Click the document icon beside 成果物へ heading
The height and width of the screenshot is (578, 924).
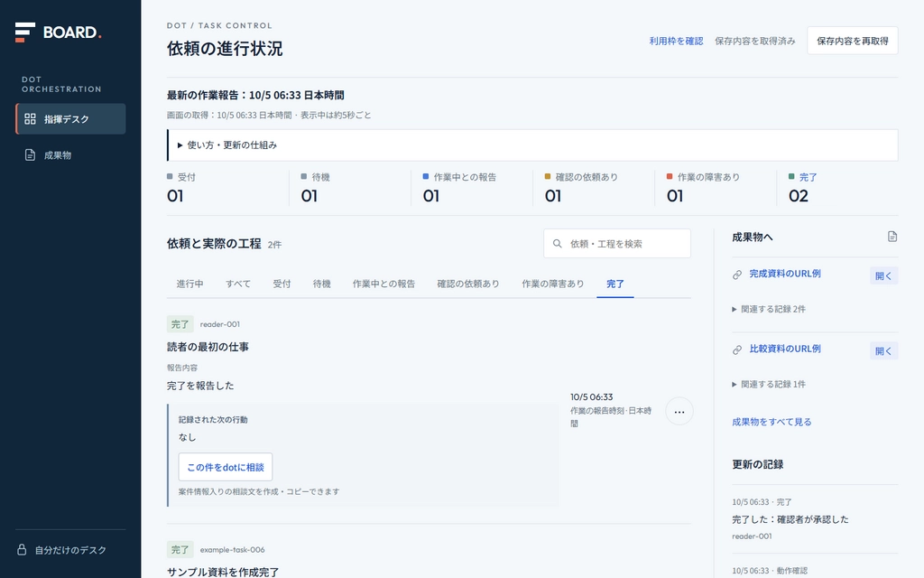(x=892, y=237)
